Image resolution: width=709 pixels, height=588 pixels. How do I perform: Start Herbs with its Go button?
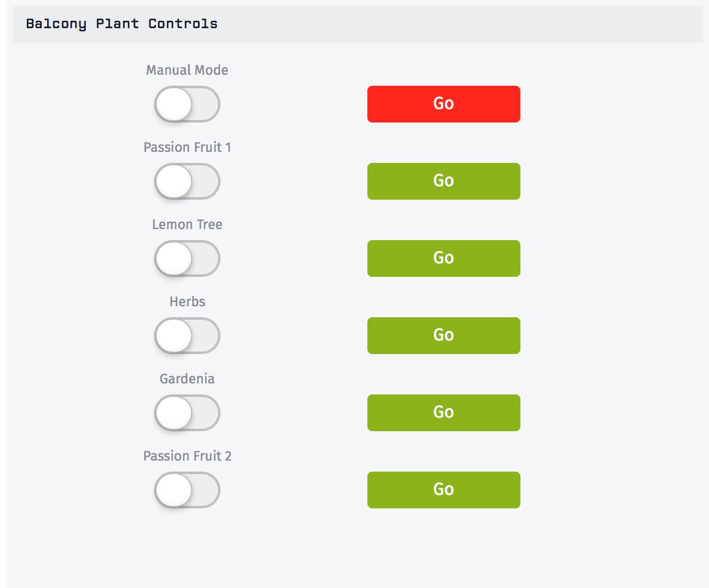coord(443,336)
